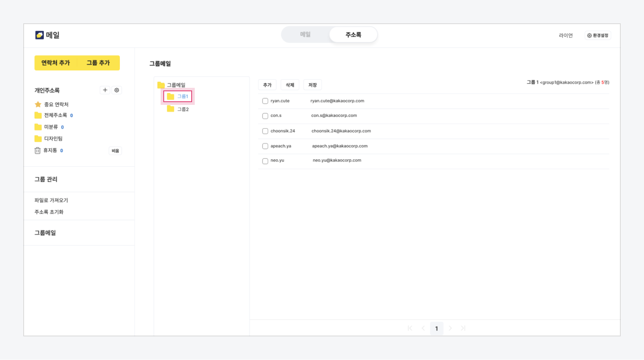644x360 pixels.
Task: Tick the choonsik.24 checkbox
Action: coord(265,131)
